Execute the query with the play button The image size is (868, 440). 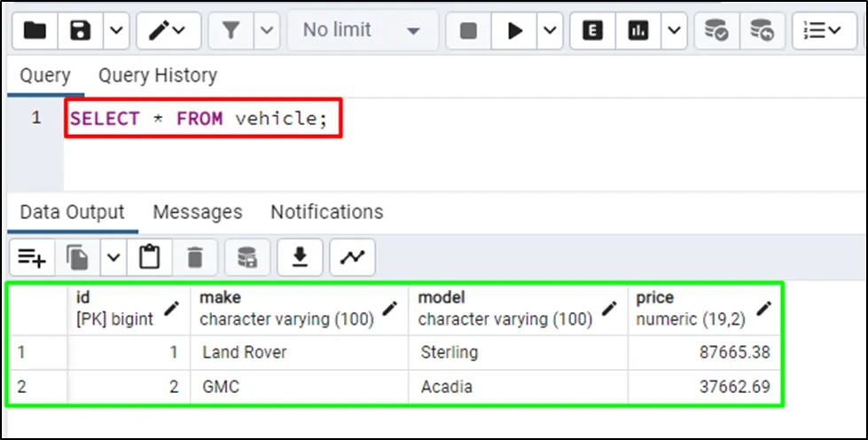[x=514, y=31]
